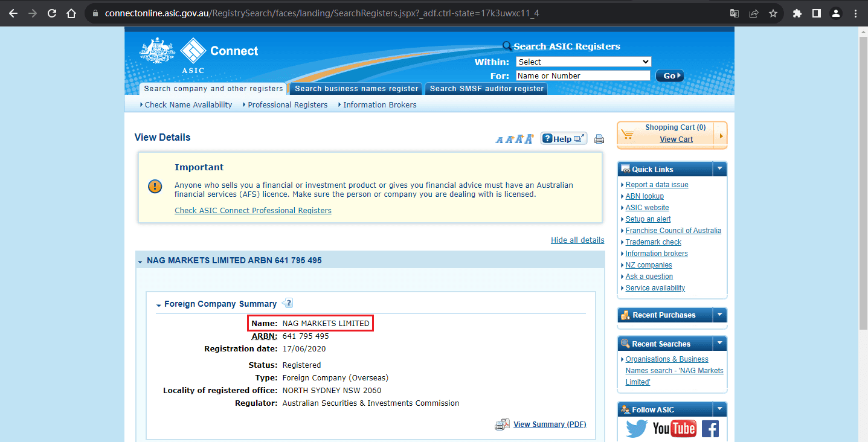Open ASIC's Facebook page icon
Viewport: 868px width, 442px height.
click(x=710, y=429)
